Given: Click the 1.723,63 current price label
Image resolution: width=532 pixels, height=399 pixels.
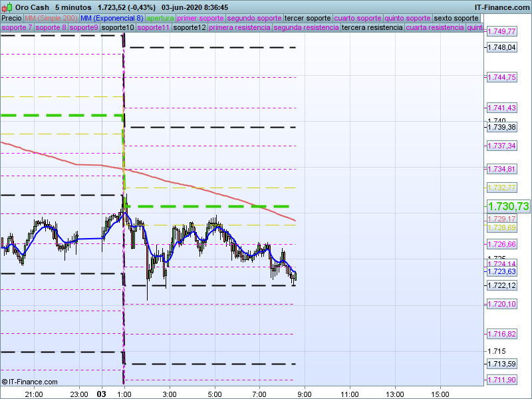Looking at the screenshot, I should (x=501, y=271).
